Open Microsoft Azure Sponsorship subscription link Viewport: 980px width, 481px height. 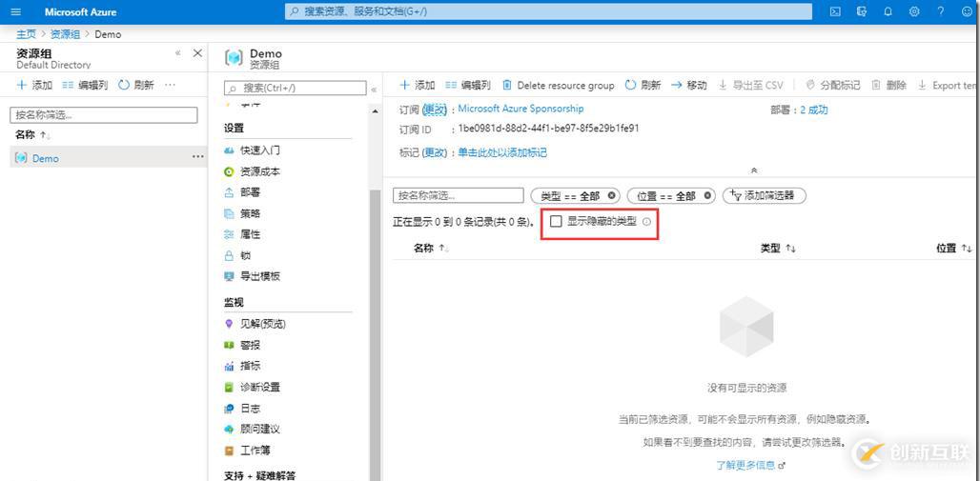tap(521, 108)
